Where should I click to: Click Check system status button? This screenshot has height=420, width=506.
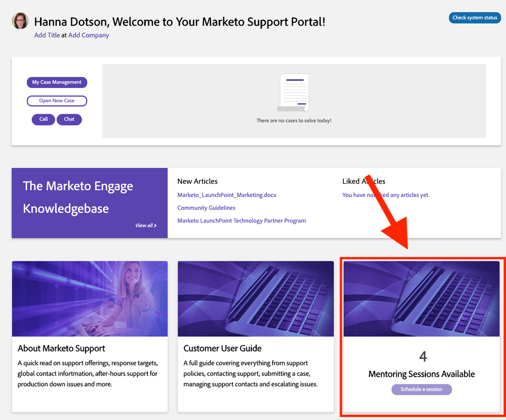475,18
